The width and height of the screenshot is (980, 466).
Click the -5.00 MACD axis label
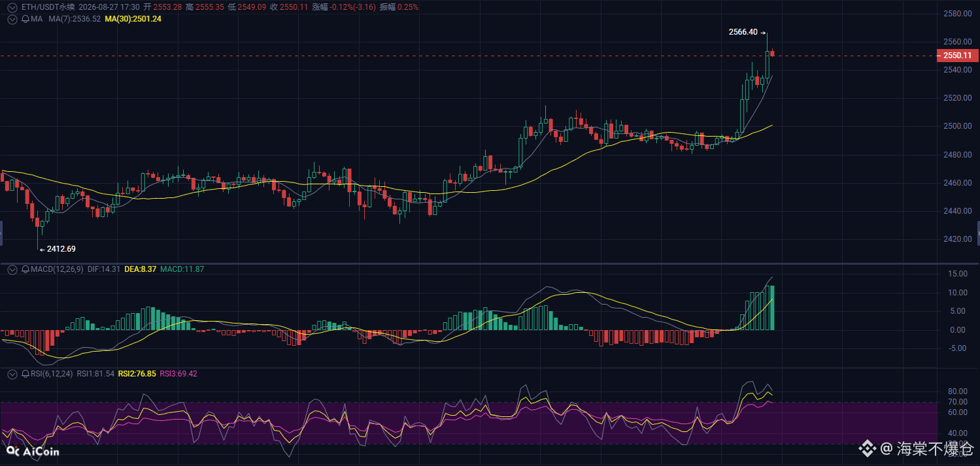point(957,348)
